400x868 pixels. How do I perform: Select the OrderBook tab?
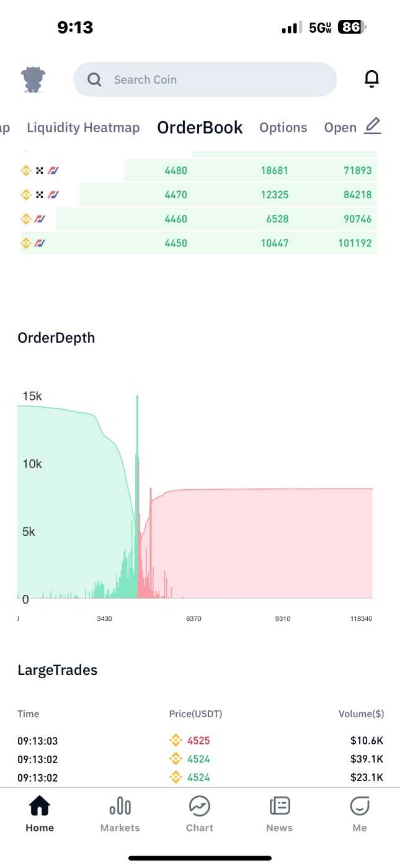pos(200,128)
